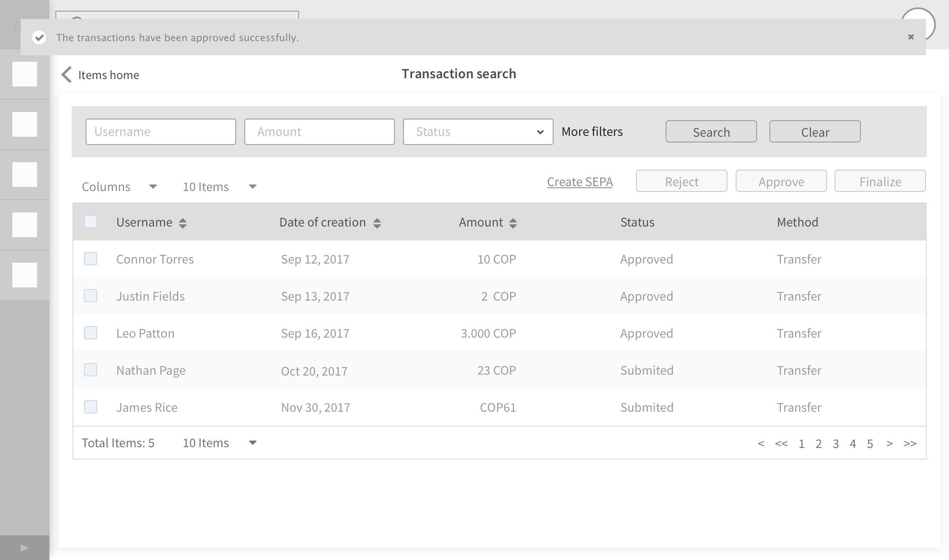Go to page 3 in pagination

(836, 444)
